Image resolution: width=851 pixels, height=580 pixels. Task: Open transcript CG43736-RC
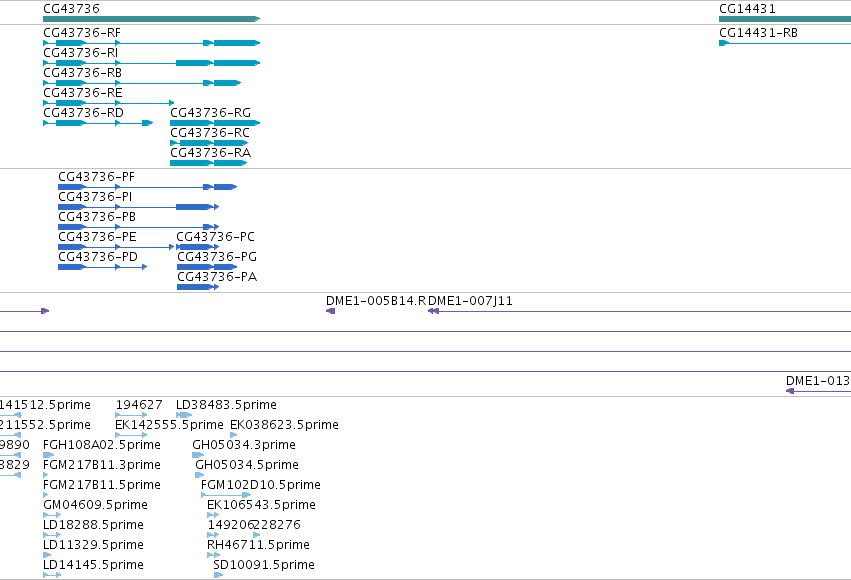coord(209,143)
